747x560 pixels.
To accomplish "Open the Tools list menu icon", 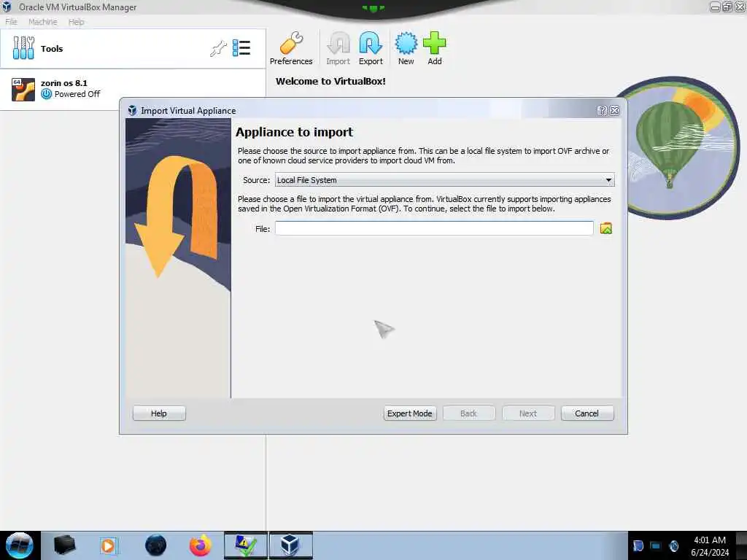I will tap(241, 48).
